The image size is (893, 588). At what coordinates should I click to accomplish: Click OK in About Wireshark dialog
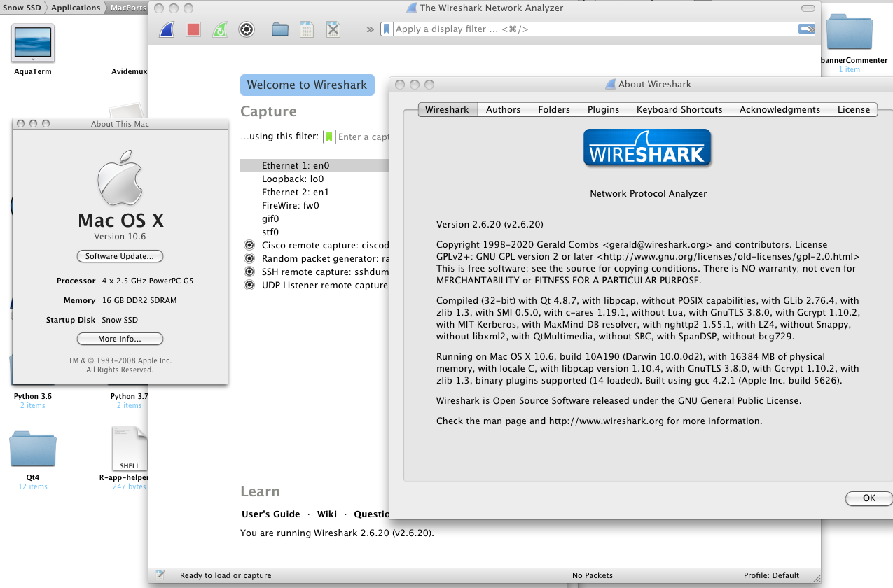[x=869, y=498]
